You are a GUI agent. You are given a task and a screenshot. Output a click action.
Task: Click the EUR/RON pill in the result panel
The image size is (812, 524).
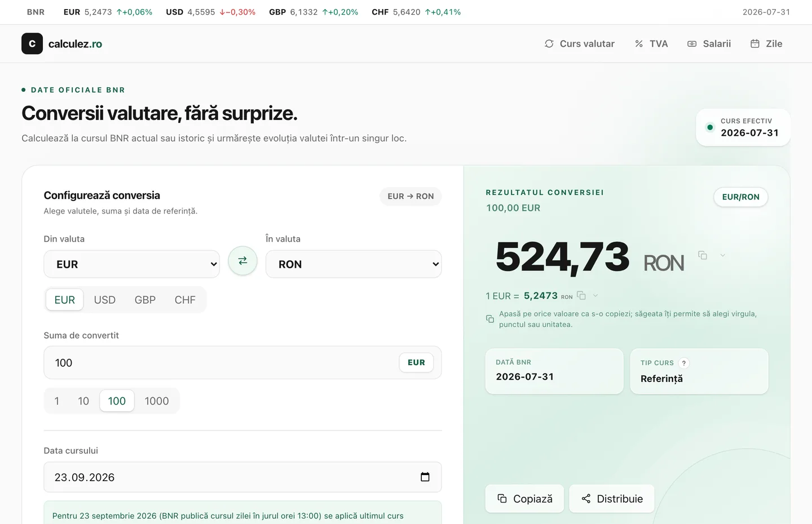click(741, 197)
